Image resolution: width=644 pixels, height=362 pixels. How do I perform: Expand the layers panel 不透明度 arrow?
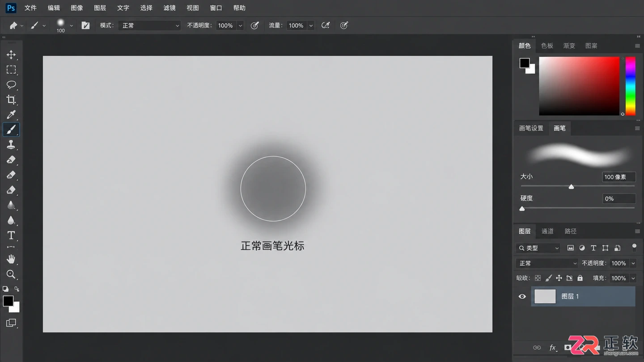[x=633, y=263]
